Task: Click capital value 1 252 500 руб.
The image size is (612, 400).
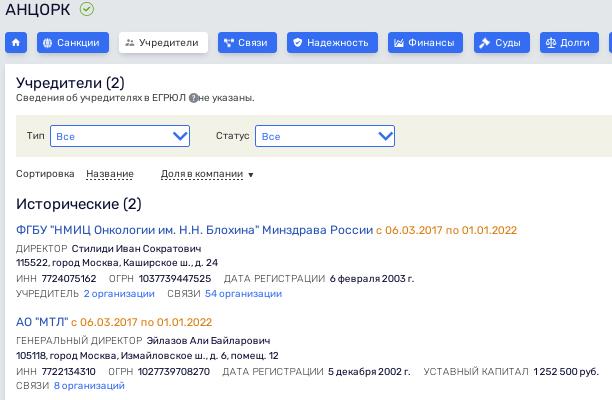Action: 566,372
